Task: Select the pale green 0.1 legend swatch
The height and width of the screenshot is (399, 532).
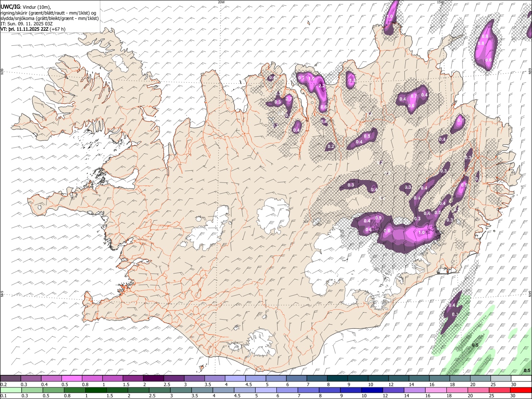Action: pyautogui.click(x=11, y=390)
